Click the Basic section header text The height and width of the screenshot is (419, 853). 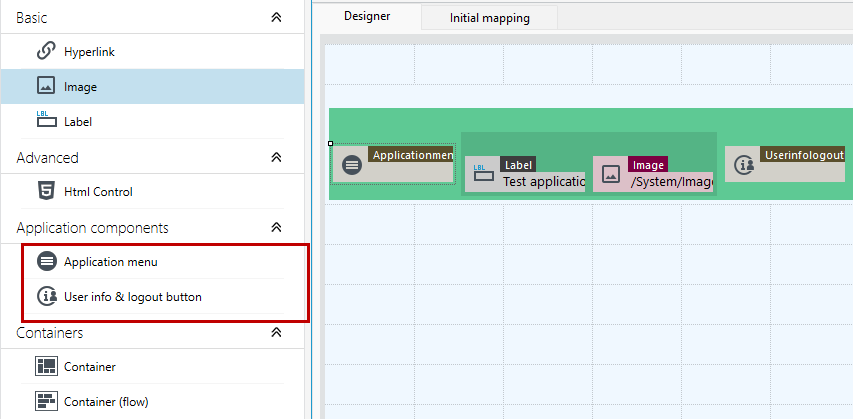(32, 18)
